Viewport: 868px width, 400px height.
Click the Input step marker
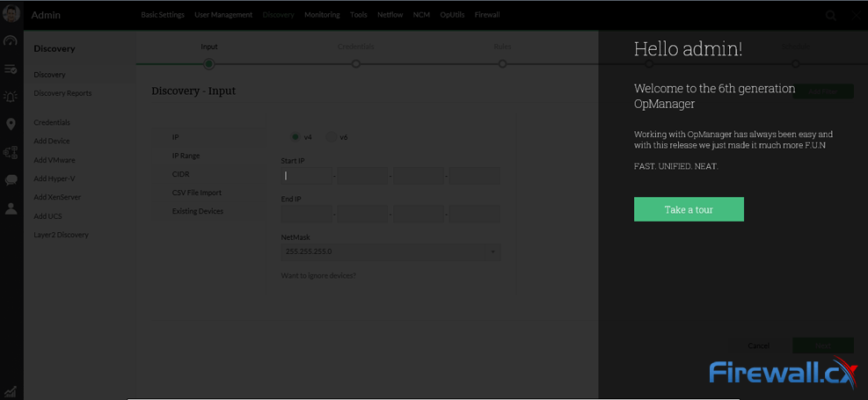coord(208,64)
